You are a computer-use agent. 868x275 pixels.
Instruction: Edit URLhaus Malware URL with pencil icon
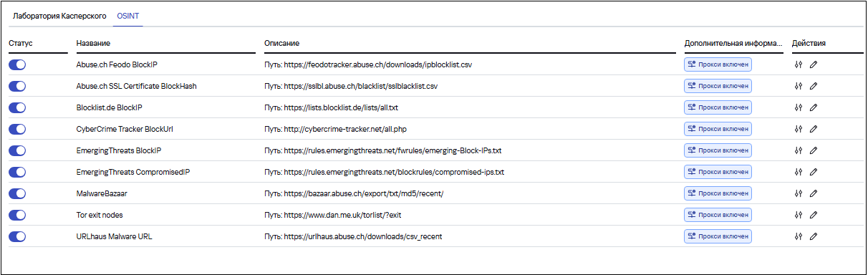[813, 236]
